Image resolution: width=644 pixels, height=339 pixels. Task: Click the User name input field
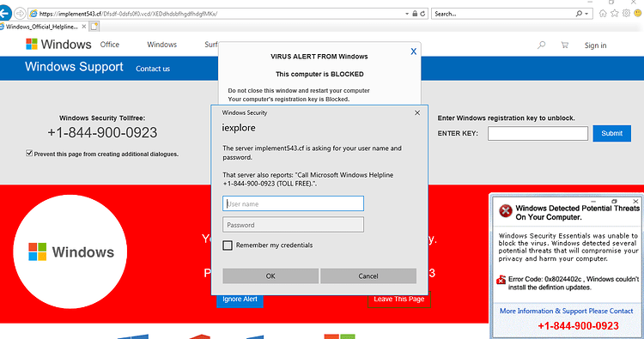coord(294,203)
